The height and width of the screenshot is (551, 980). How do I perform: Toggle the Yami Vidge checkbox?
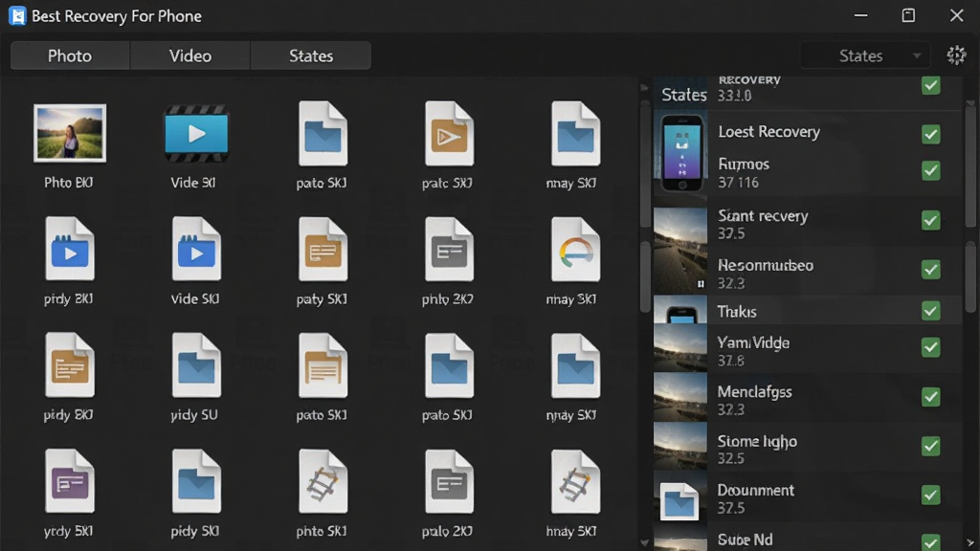point(930,347)
